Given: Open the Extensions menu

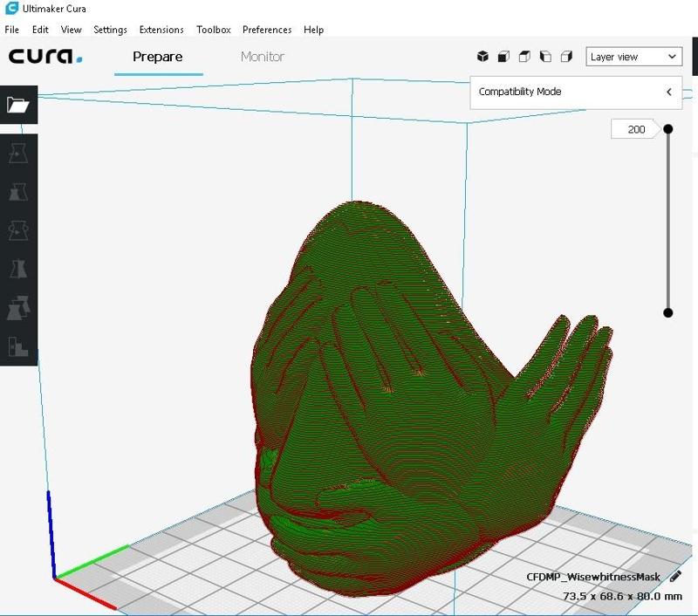Looking at the screenshot, I should [161, 30].
